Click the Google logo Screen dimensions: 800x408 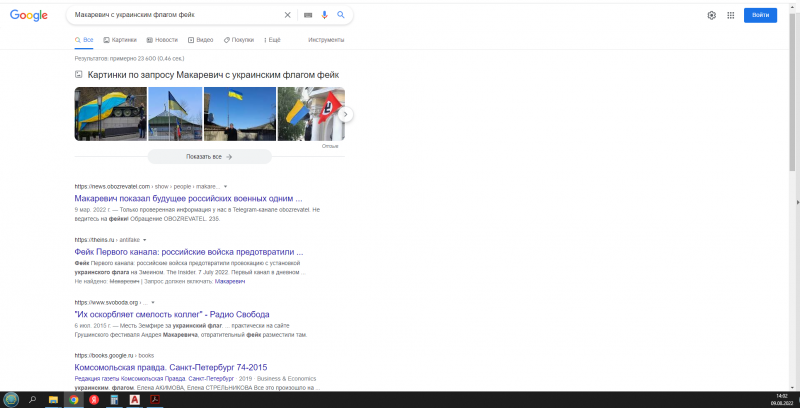click(x=29, y=15)
